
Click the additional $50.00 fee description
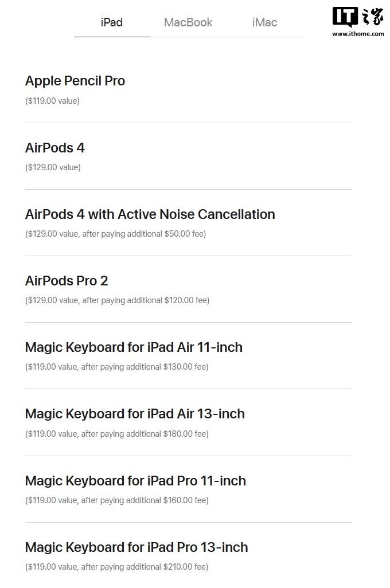[x=116, y=234]
